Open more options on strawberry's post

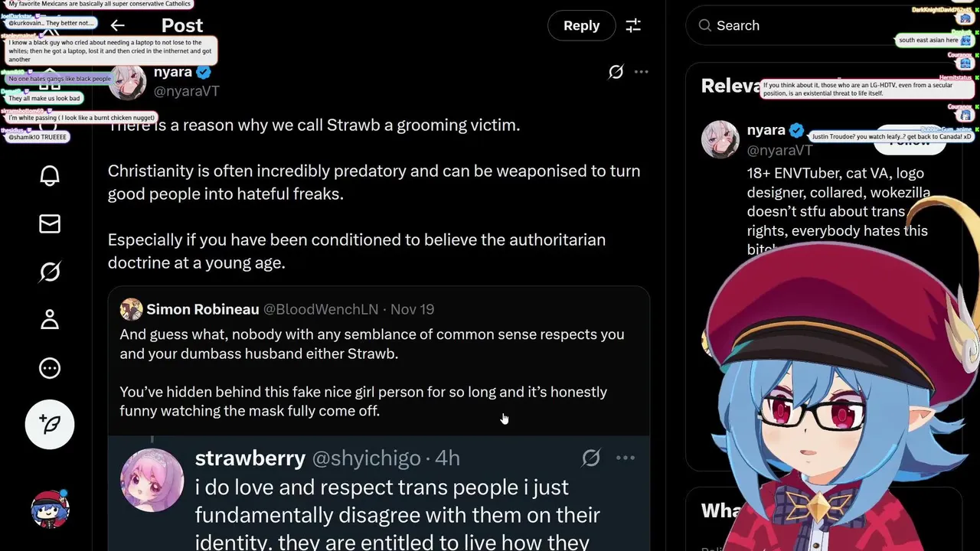point(626,458)
